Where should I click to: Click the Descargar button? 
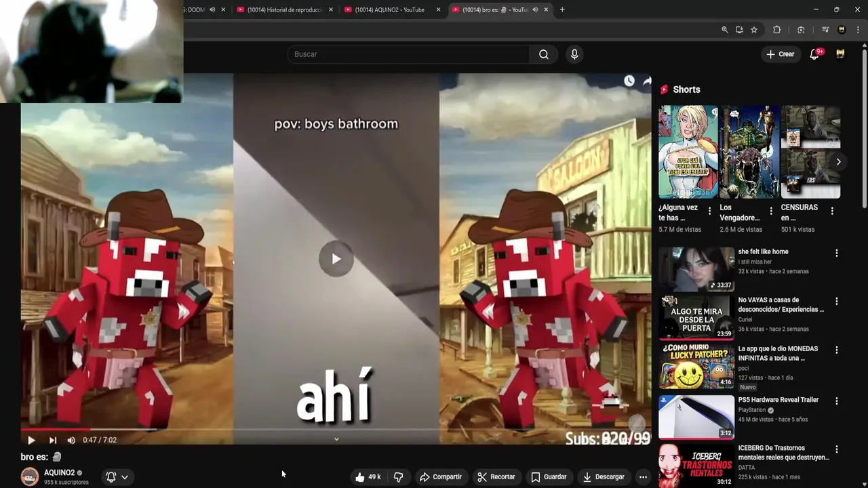pos(603,477)
